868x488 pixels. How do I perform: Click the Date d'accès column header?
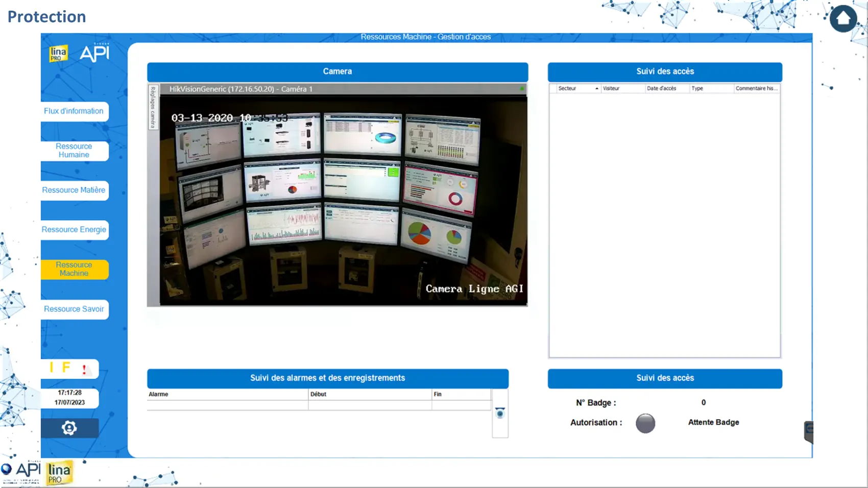pos(661,89)
